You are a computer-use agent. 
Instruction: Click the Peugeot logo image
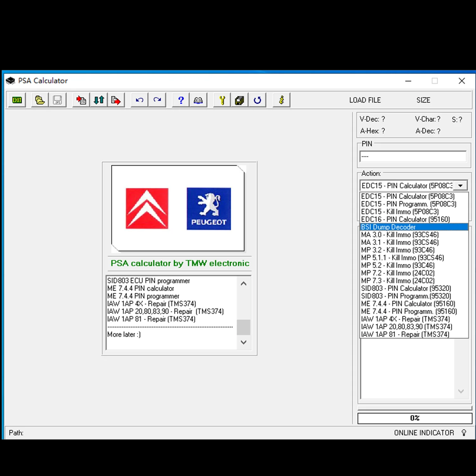pos(209,208)
